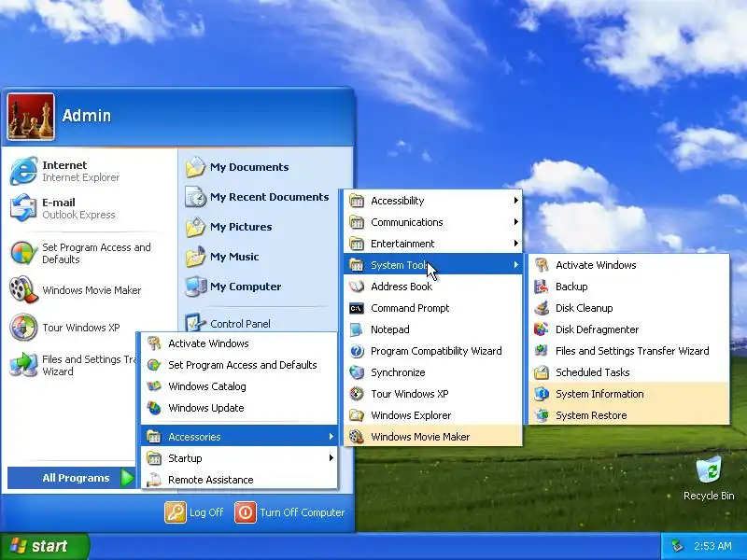Select Activate Windows in System Tools submenu
The image size is (747, 560).
[628, 265]
